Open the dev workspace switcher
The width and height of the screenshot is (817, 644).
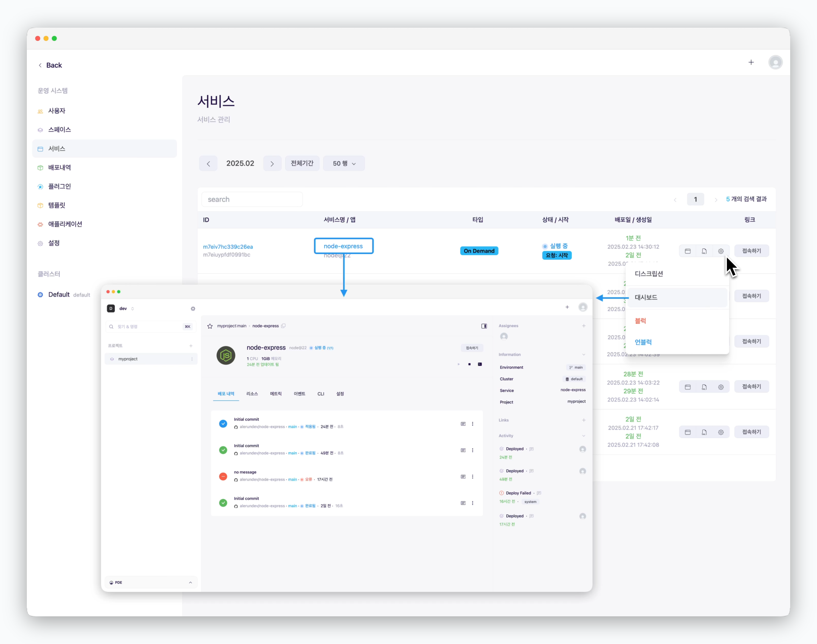(x=121, y=308)
